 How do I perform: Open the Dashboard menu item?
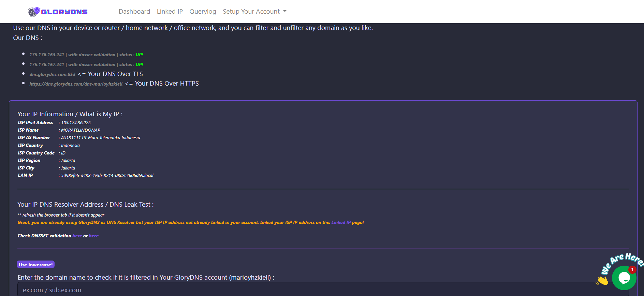coord(134,12)
